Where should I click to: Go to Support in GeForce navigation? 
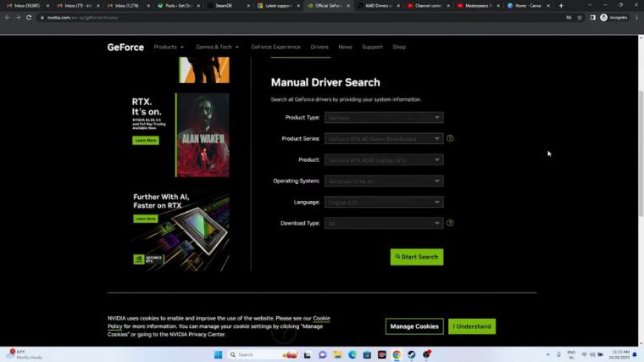pyautogui.click(x=372, y=47)
